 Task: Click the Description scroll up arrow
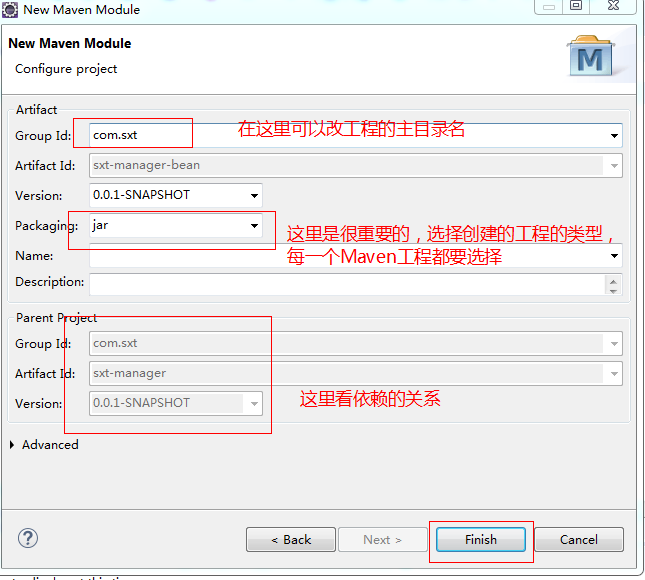coord(613,281)
